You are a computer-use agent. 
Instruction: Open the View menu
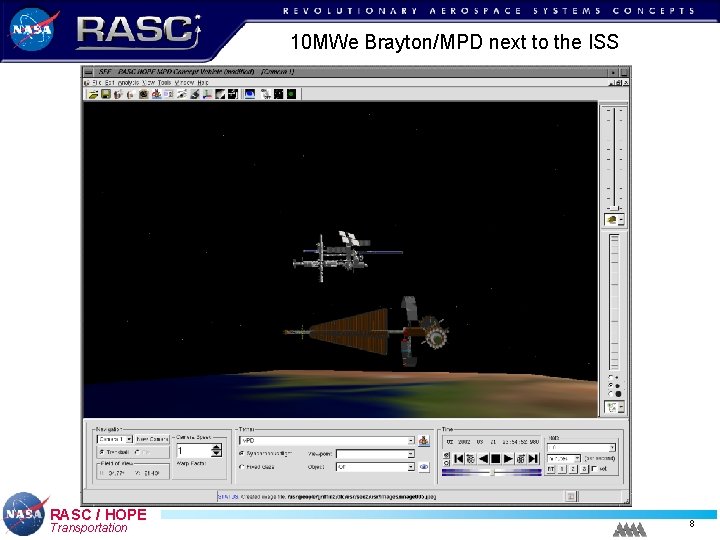(x=148, y=83)
